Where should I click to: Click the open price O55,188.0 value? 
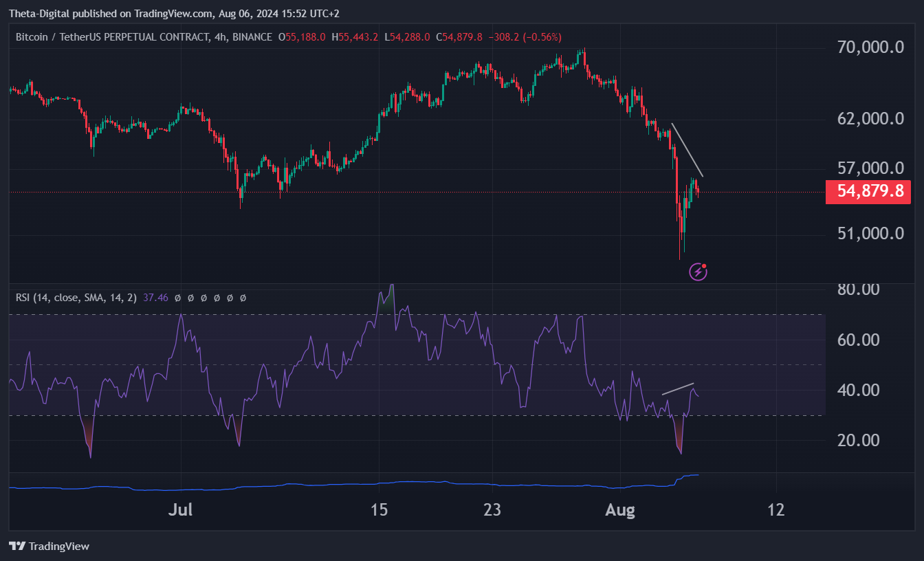302,37
